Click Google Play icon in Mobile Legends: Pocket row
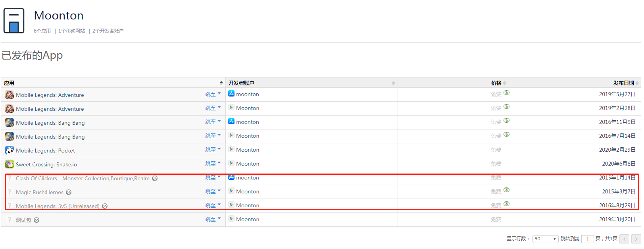This screenshot has height=249, width=644. [x=231, y=149]
